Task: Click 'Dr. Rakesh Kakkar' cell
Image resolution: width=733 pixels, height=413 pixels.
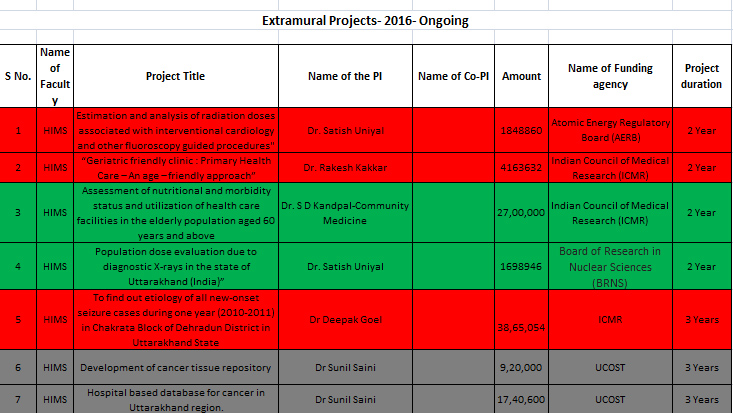Action: coord(345,167)
